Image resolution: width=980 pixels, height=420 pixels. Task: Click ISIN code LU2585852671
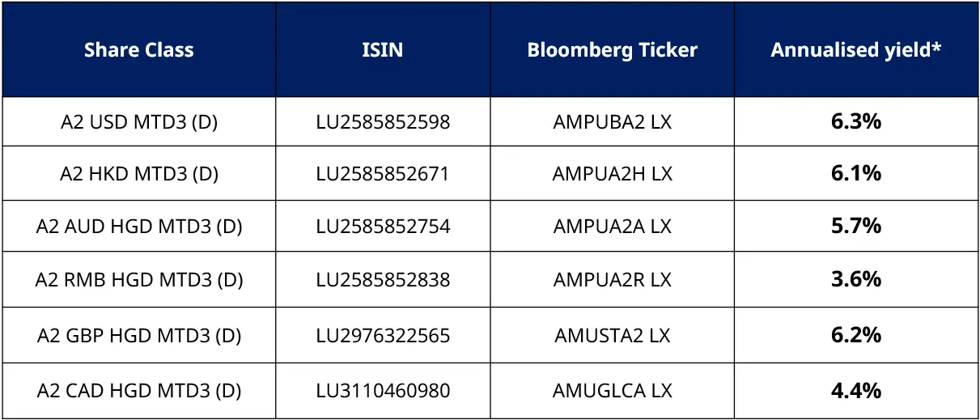click(383, 173)
